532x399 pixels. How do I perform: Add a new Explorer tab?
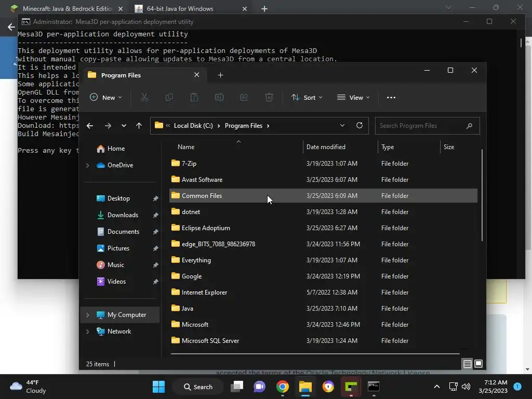click(x=220, y=75)
